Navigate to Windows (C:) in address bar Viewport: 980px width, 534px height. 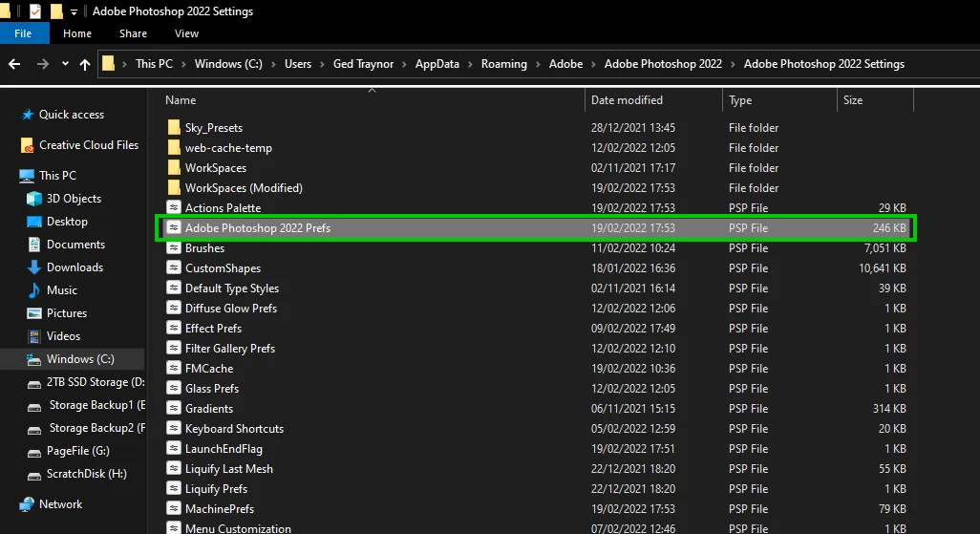pyautogui.click(x=228, y=64)
